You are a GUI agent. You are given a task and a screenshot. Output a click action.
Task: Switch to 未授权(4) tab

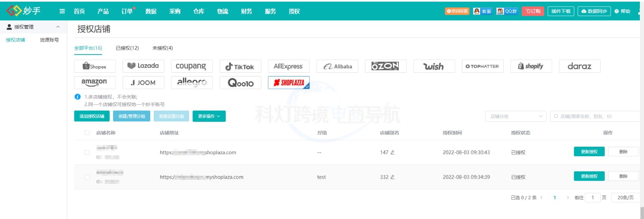163,48
